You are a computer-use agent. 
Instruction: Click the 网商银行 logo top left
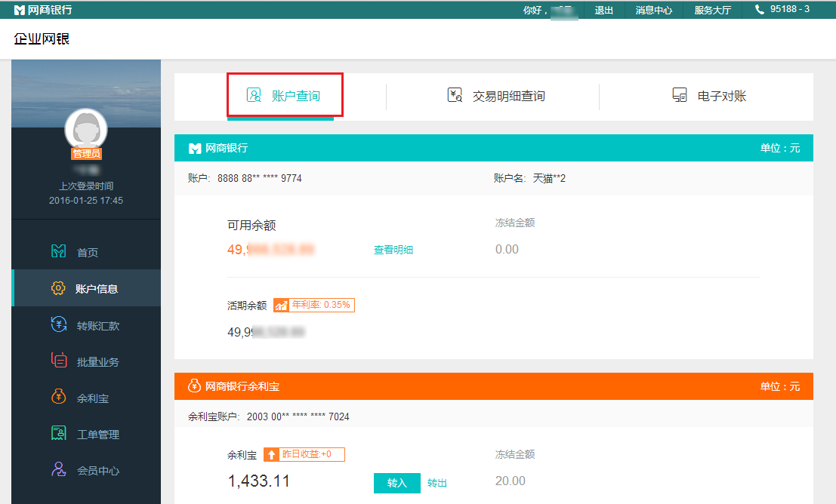(42, 10)
